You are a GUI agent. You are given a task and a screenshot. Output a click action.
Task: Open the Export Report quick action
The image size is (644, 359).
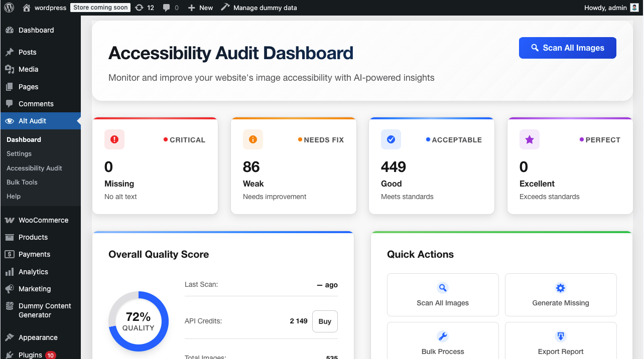(560, 343)
